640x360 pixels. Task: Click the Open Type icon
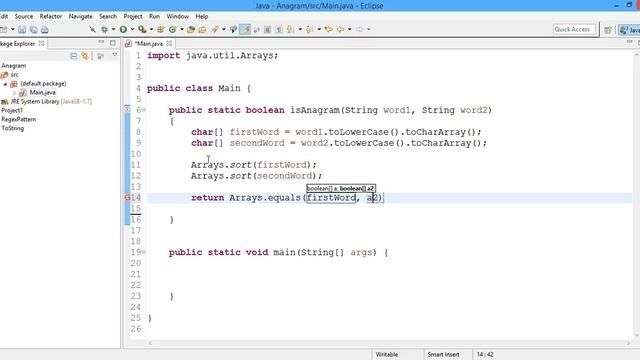click(x=191, y=29)
